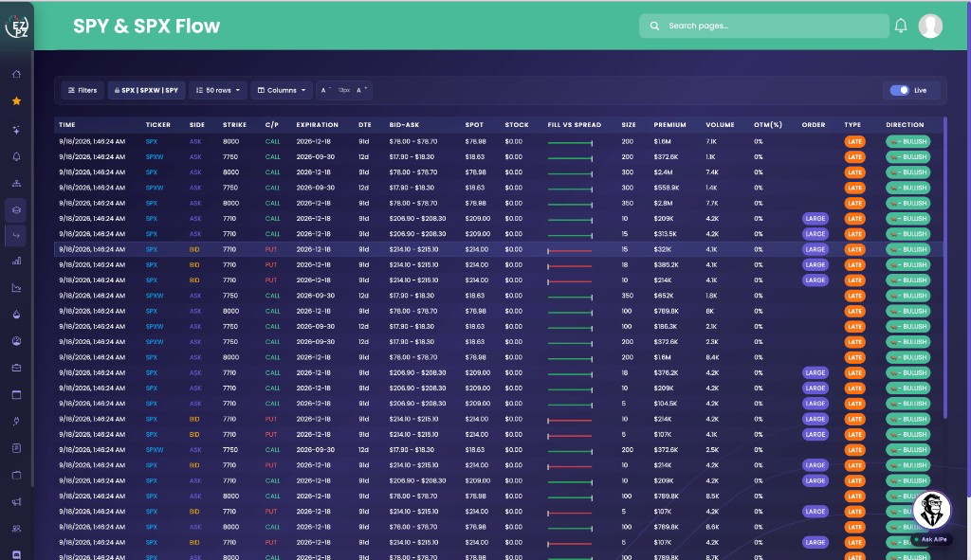Click the $2.8M premium cell
Image resolution: width=971 pixels, height=560 pixels.
[x=663, y=203]
